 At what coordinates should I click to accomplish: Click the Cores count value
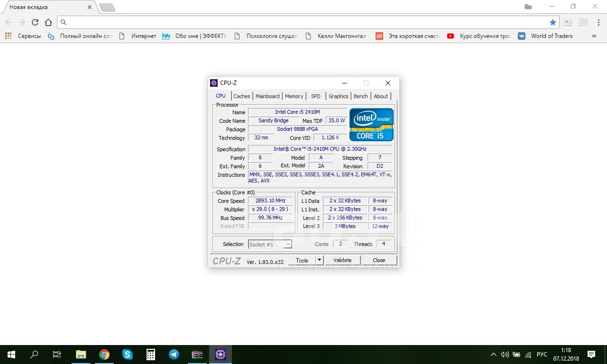pyautogui.click(x=340, y=244)
